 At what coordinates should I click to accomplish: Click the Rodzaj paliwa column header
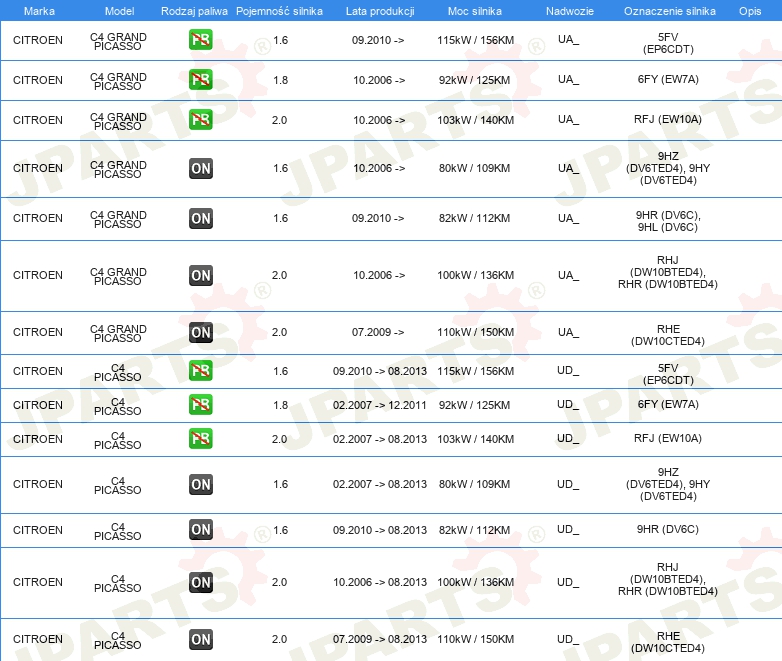pyautogui.click(x=194, y=11)
